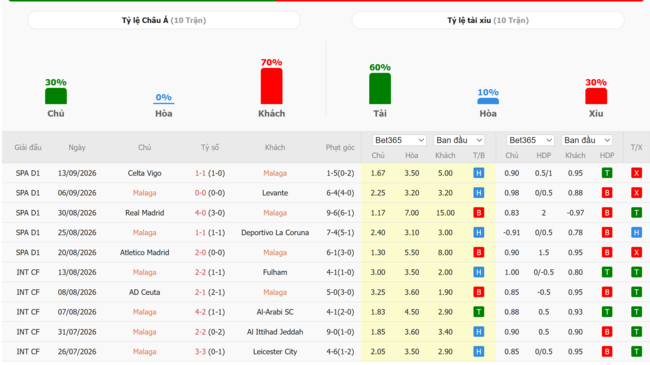Click the Al-Arabi SC team name
This screenshot has height=365, width=650.
[x=275, y=312]
